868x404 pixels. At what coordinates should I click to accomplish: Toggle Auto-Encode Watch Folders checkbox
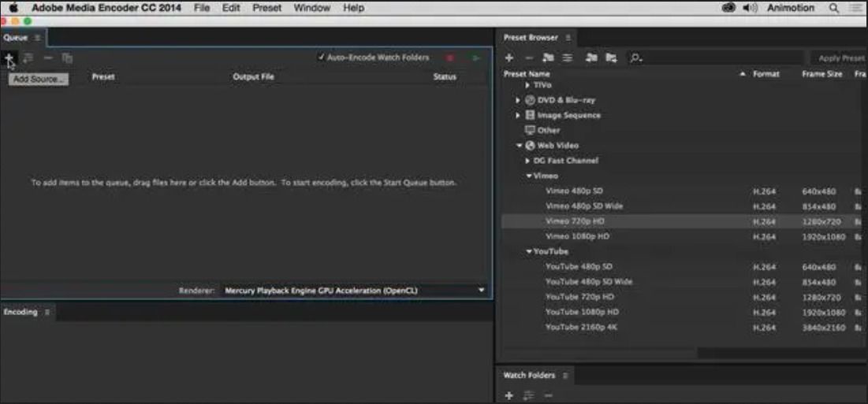(322, 57)
